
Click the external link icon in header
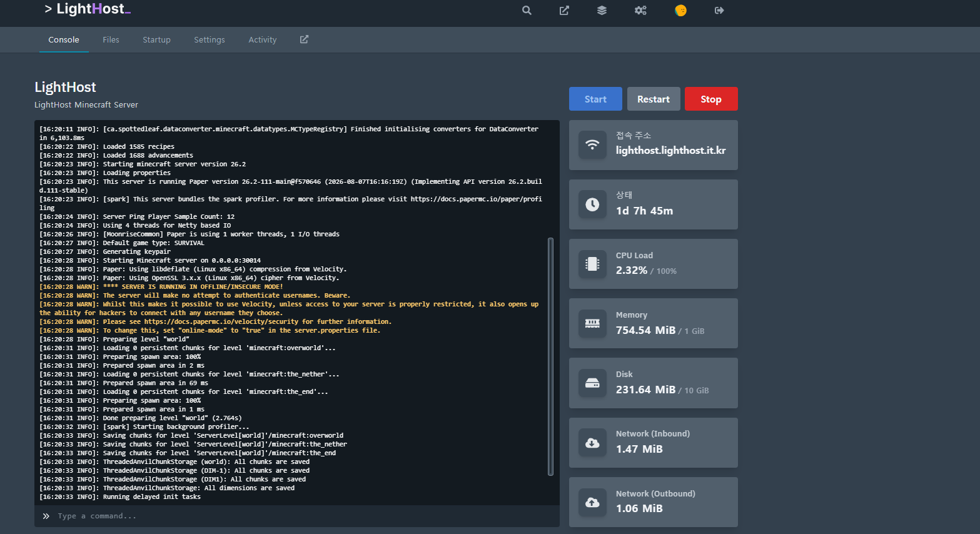564,10
